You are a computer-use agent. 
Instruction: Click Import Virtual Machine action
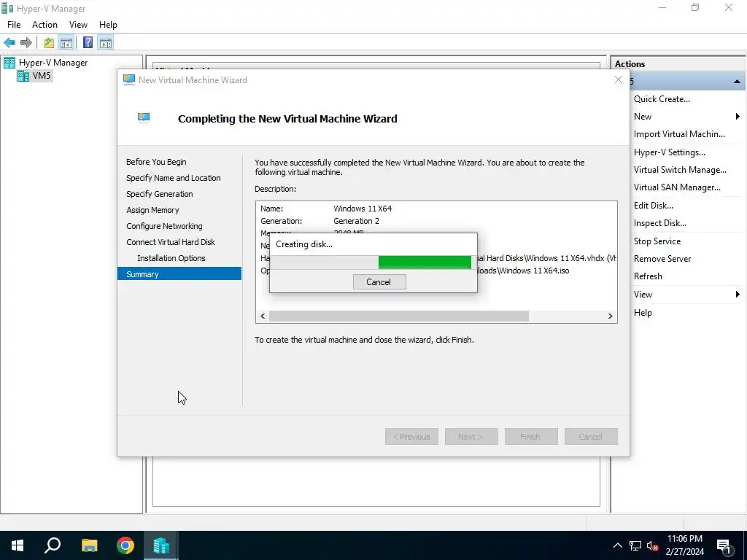pyautogui.click(x=679, y=134)
